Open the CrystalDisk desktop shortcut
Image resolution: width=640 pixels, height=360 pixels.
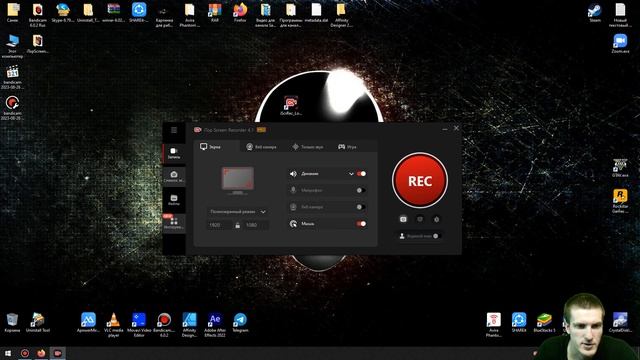point(620,322)
